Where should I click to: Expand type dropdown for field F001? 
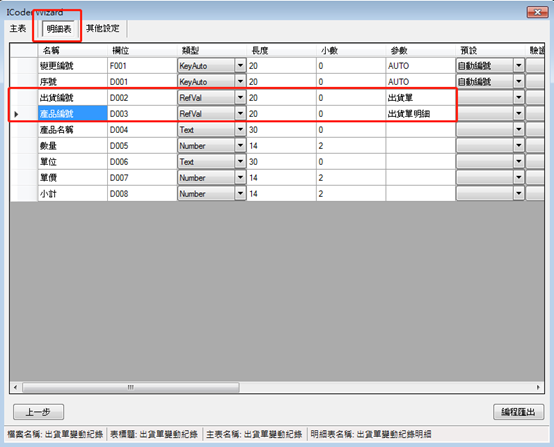pos(240,66)
